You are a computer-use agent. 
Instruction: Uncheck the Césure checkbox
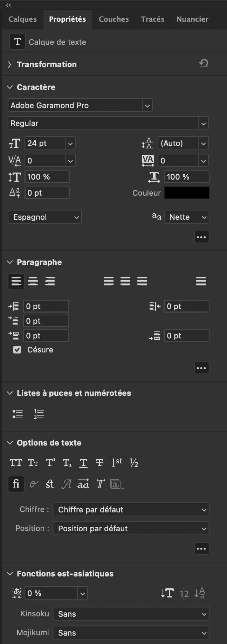pos(17,350)
